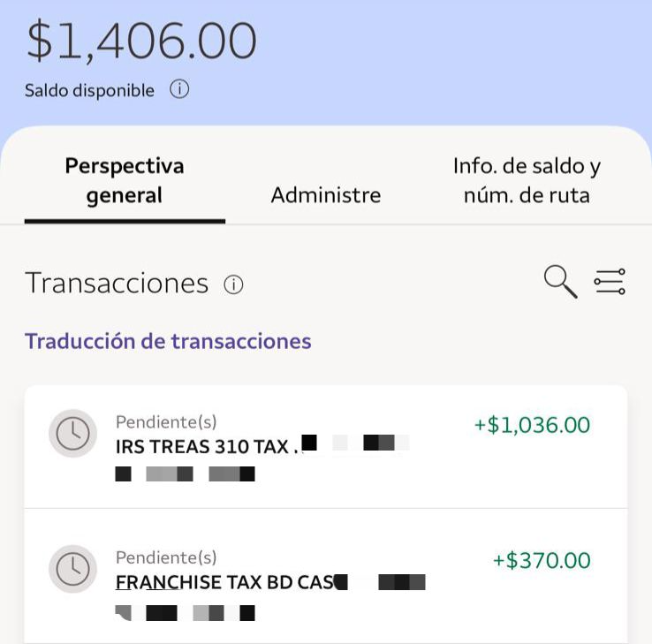Open the FRANCHISE TAX BD transaction
Image resolution: width=652 pixels, height=644 pixels.
224,583
